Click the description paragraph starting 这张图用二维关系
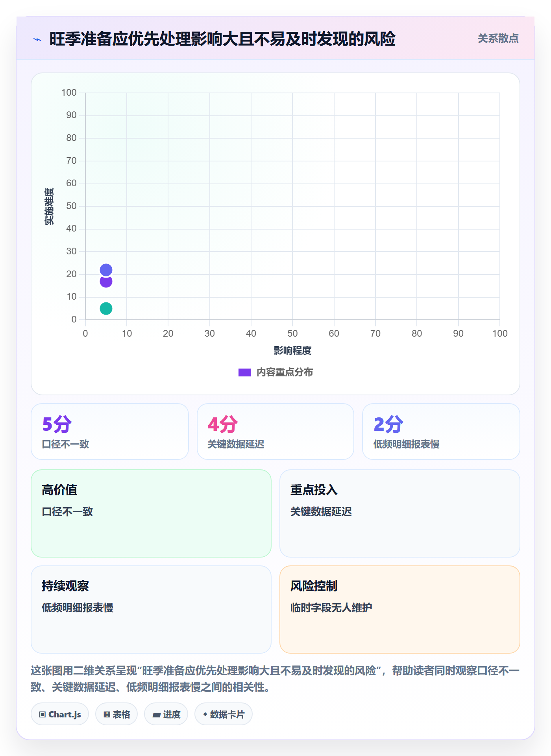 coord(275,679)
